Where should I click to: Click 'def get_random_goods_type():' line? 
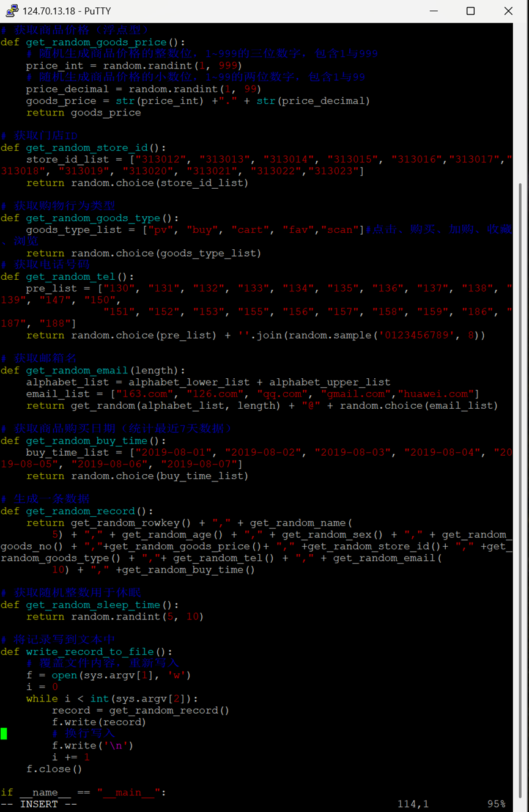[90, 218]
